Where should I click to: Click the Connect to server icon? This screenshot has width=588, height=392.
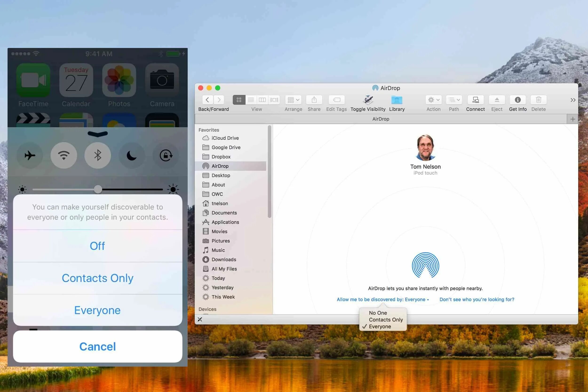click(x=475, y=100)
